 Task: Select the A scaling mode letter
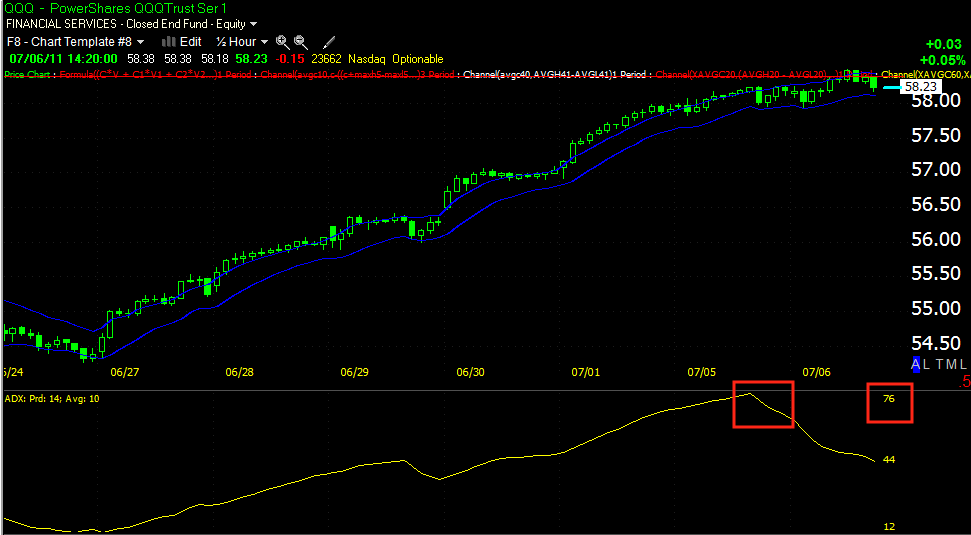916,365
